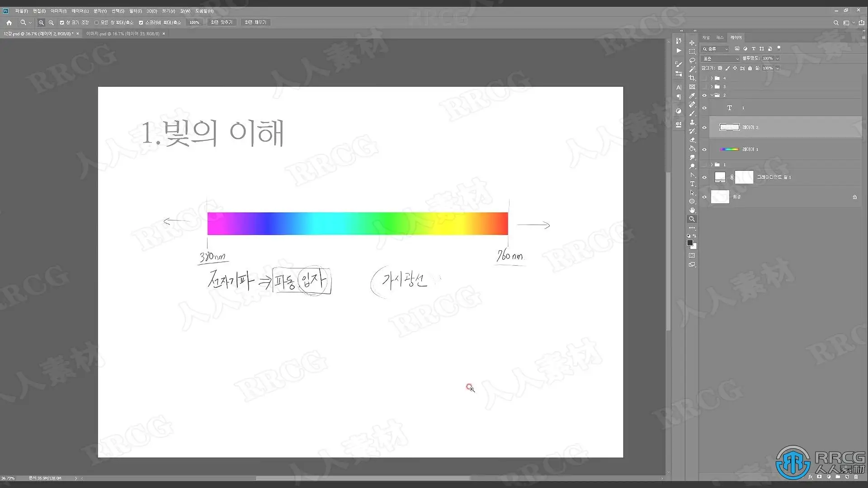This screenshot has width=868, height=488.
Task: Select the Horizontal Type tool
Action: 692,184
